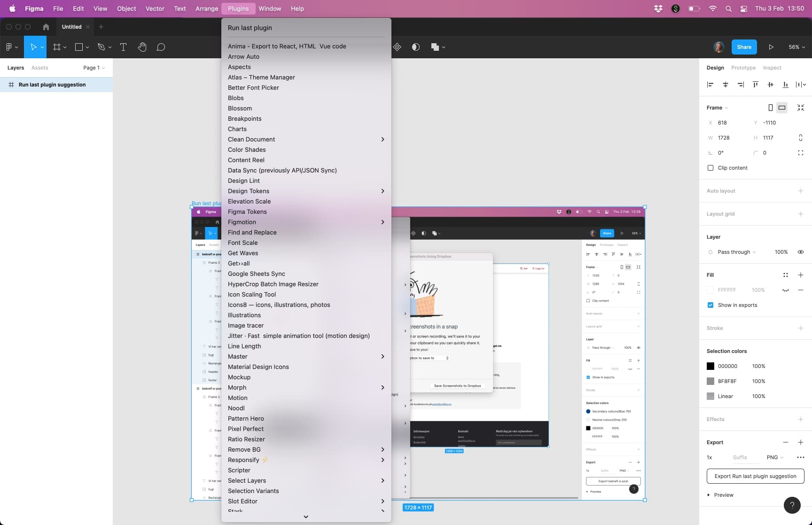812x525 pixels.
Task: Click the Linear gradient swatch
Action: tap(710, 396)
